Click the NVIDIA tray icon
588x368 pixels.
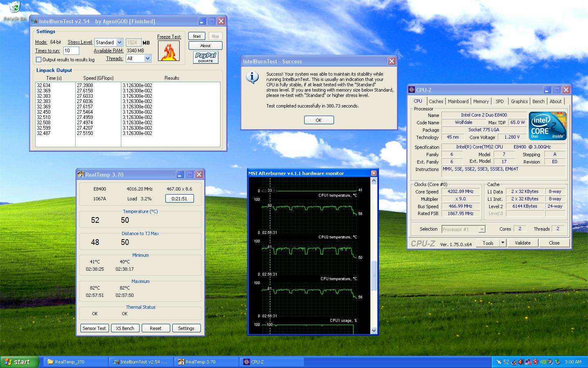click(543, 362)
